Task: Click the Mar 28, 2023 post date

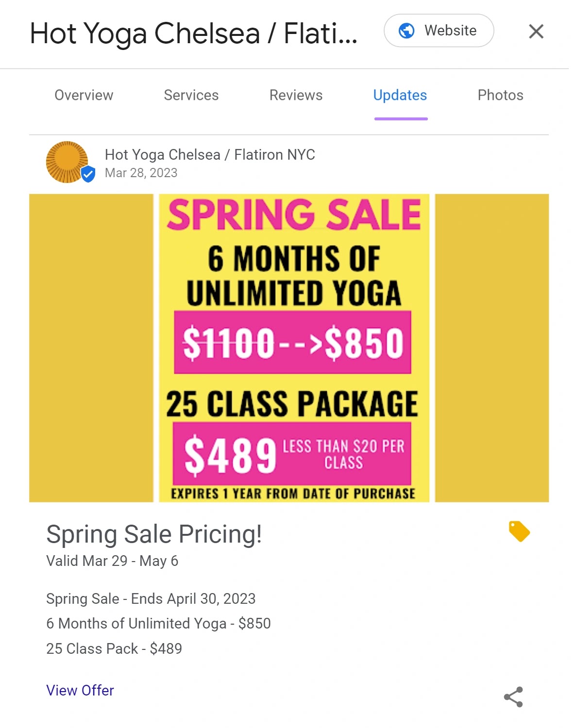Action: (141, 173)
